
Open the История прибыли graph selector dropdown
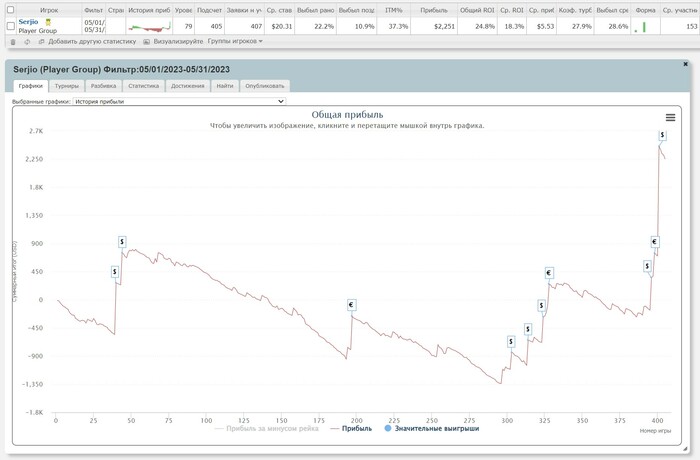(179, 101)
